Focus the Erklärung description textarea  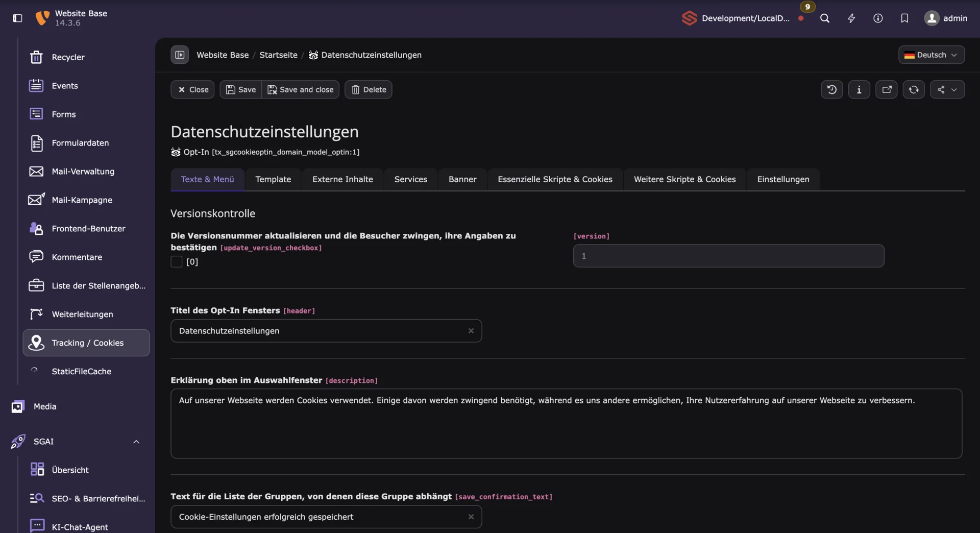tap(567, 424)
